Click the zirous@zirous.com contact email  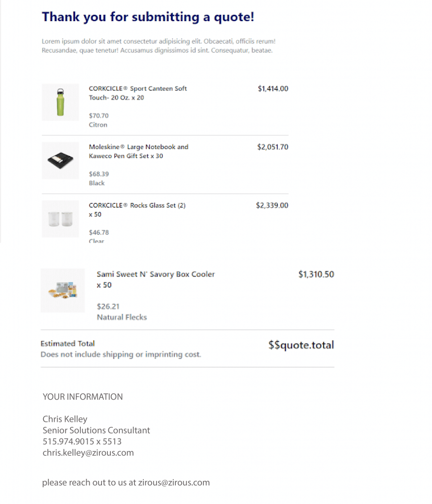(174, 482)
